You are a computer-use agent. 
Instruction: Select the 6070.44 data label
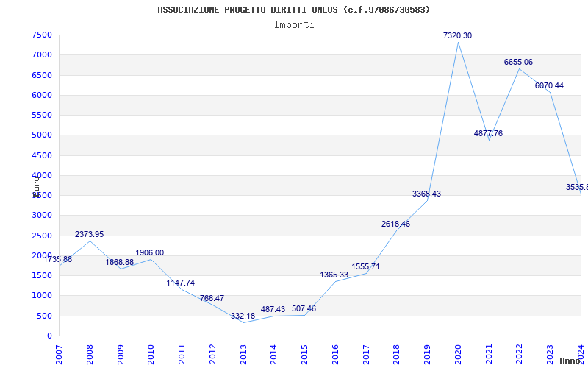pyautogui.click(x=549, y=85)
